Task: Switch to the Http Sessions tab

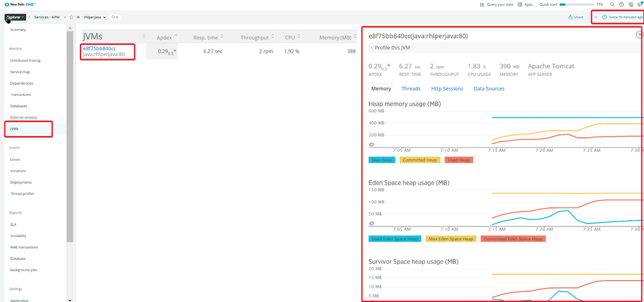Action: pos(447,89)
